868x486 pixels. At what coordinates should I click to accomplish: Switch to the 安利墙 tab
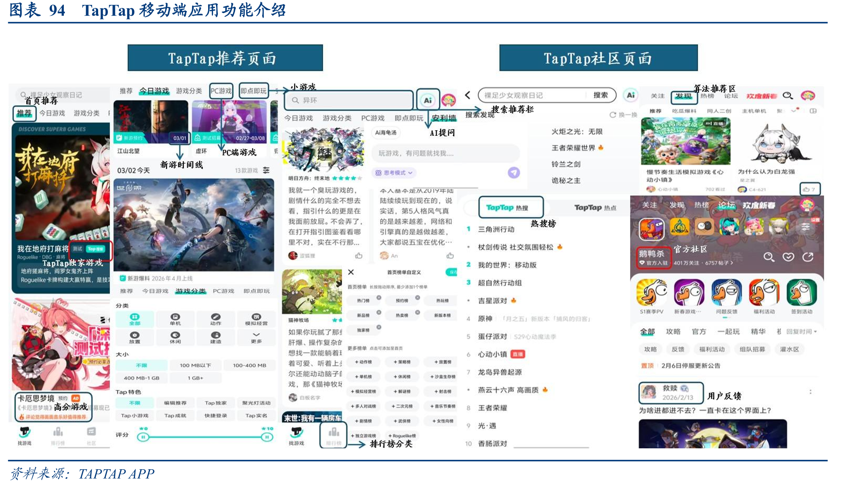[444, 118]
